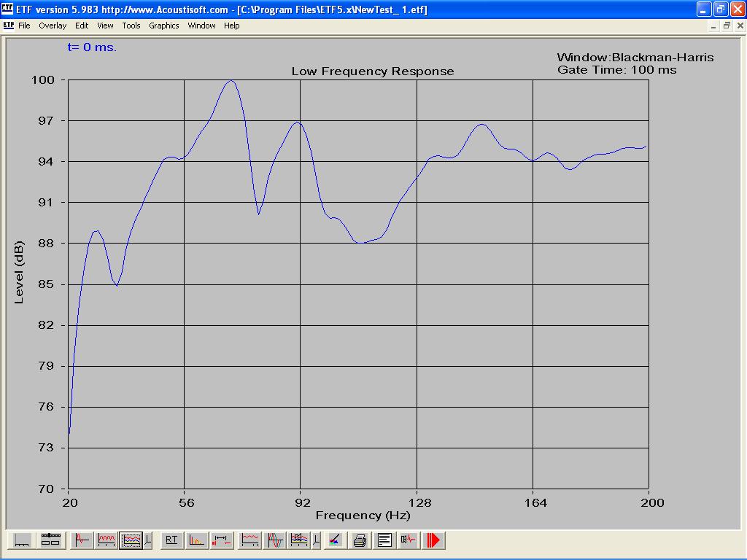Toggle the sine wave phase view button
This screenshot has height=560, width=747.
point(275,540)
